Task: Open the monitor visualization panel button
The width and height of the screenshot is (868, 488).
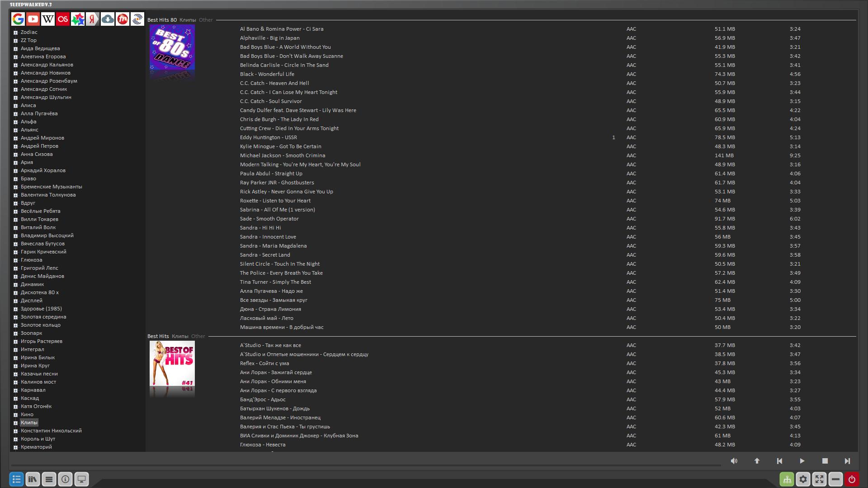Action: [81, 479]
